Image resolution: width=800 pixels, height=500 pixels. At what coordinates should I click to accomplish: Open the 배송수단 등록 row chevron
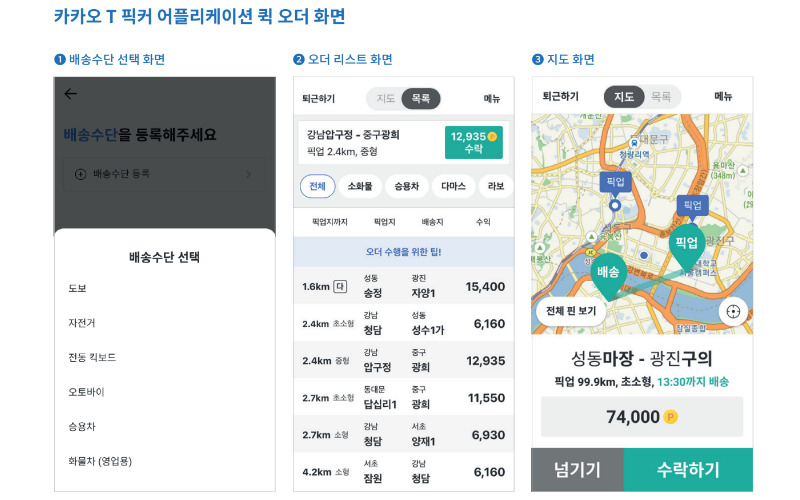pos(248,174)
